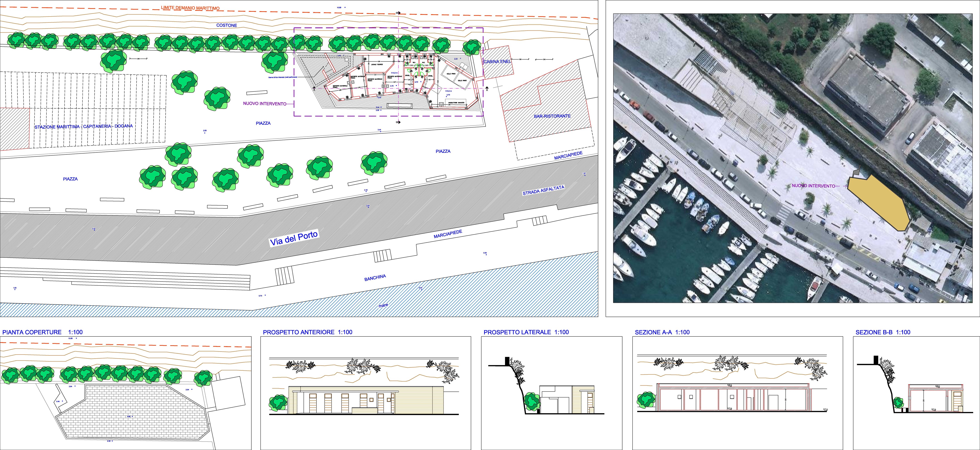The height and width of the screenshot is (450, 980).
Task: Click the "PIAZZA" label below Stazione Marittima
Action: (70, 179)
